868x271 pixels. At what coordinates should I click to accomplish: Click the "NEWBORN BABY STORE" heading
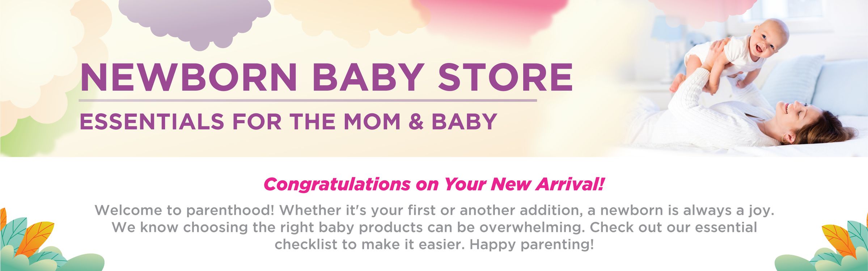[x=326, y=78]
